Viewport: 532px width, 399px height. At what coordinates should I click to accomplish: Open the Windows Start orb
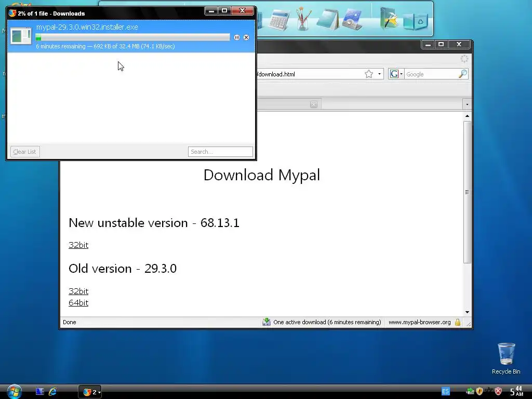click(x=14, y=392)
